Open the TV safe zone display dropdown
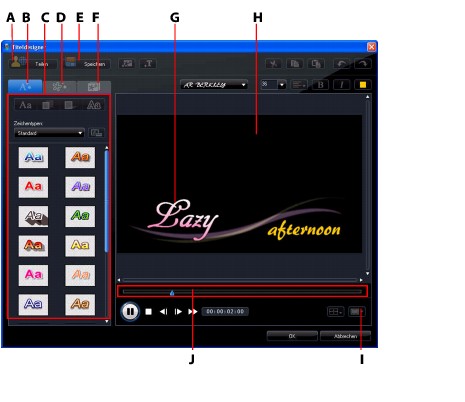Viewport: 465px width, 402px height. point(356,312)
